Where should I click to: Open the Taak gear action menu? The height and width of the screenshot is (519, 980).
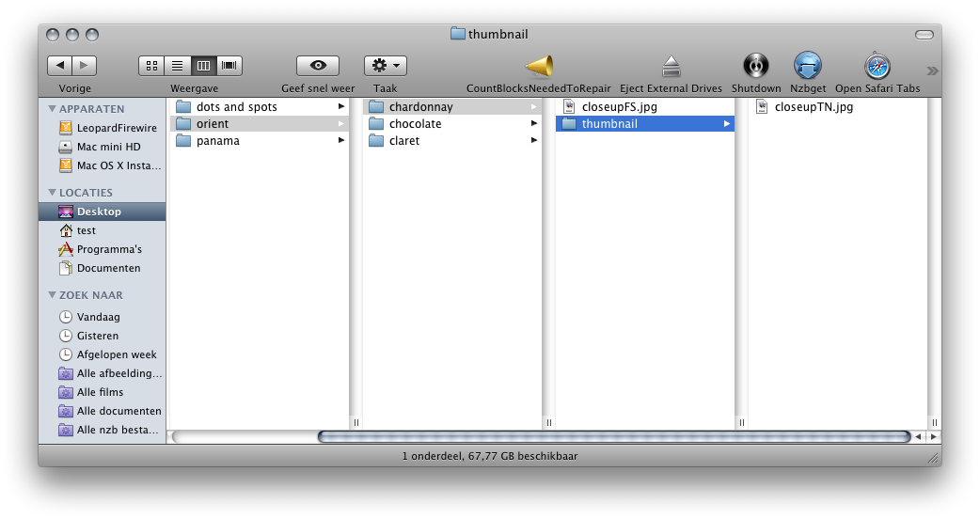point(386,65)
